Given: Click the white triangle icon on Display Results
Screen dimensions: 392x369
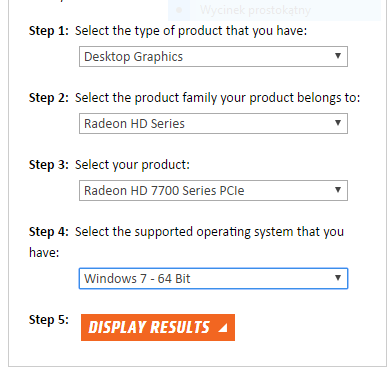Looking at the screenshot, I should point(223,328).
